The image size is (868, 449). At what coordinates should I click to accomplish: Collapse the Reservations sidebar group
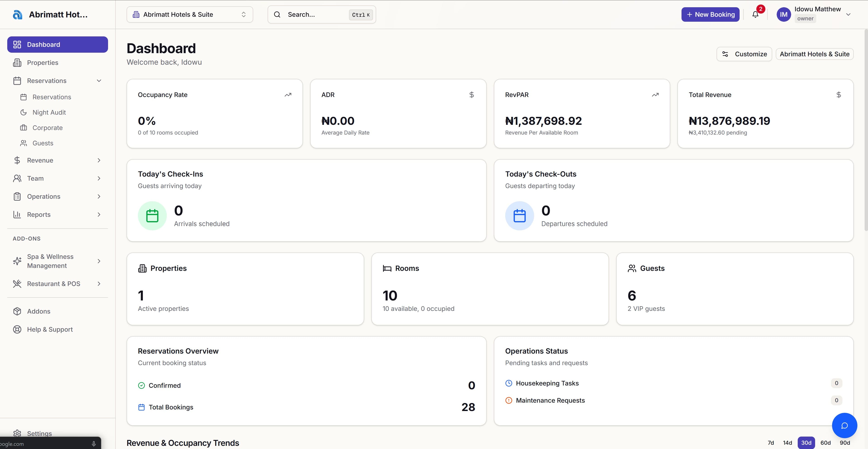point(99,80)
